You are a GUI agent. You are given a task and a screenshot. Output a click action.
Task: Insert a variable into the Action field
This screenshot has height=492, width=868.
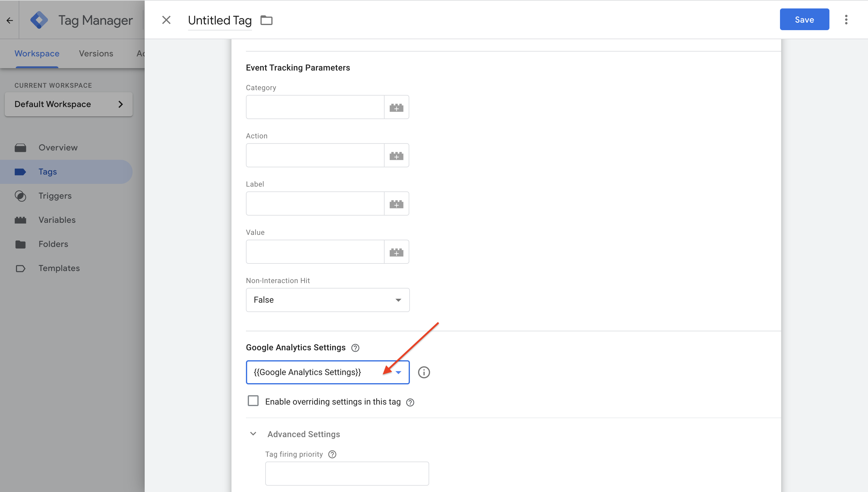tap(397, 155)
